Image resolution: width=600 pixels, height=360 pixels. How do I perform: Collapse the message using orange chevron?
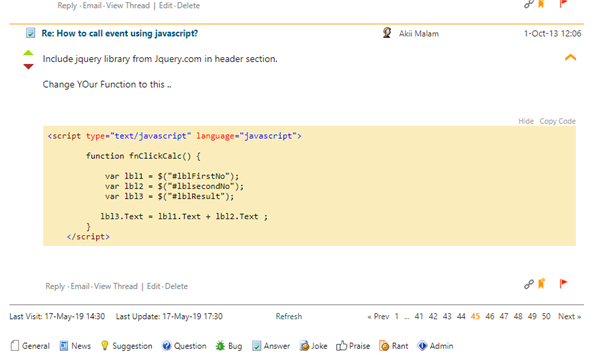pos(570,58)
